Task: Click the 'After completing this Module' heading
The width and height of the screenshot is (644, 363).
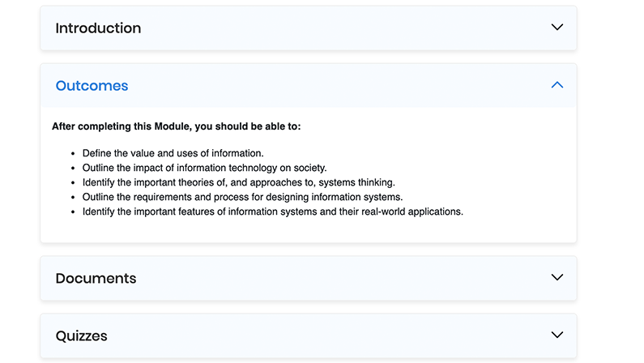Action: coord(177,126)
